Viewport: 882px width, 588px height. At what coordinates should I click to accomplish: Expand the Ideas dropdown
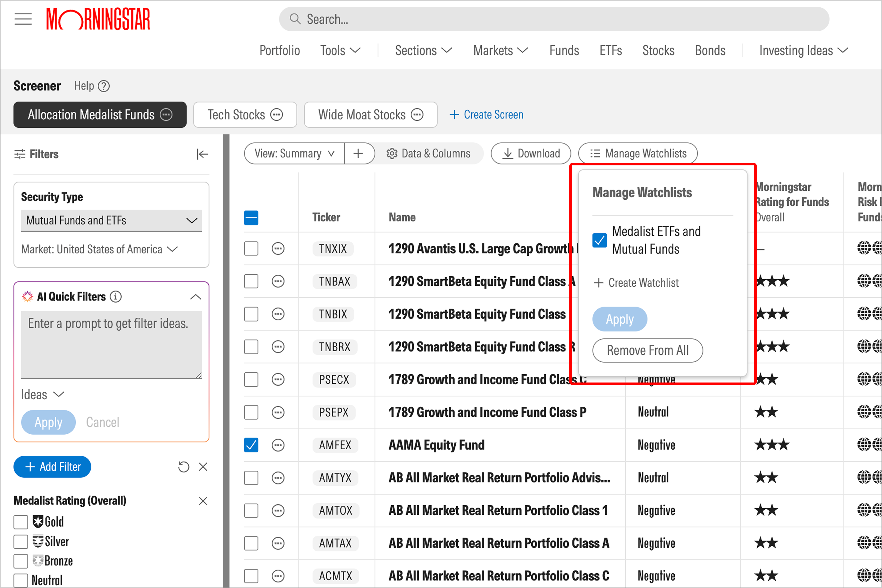(x=42, y=394)
